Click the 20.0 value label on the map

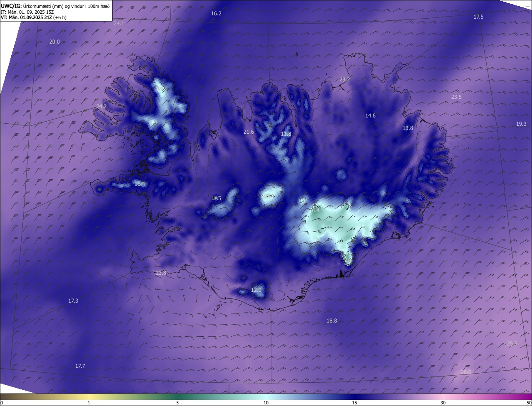[x=54, y=42]
